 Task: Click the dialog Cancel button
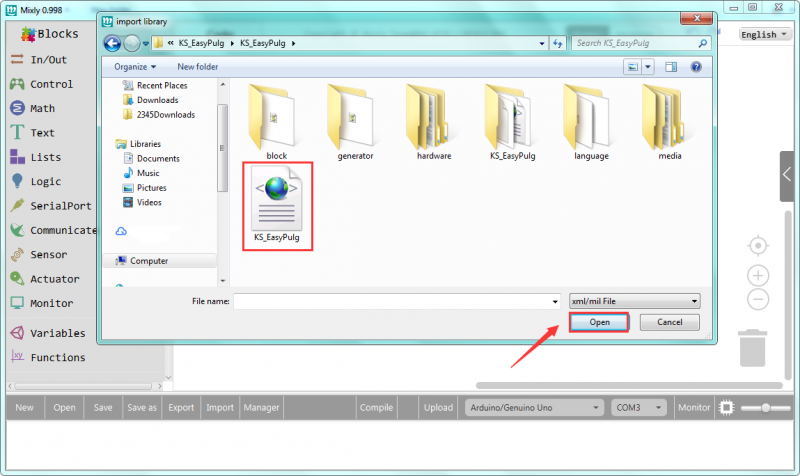pyautogui.click(x=669, y=322)
